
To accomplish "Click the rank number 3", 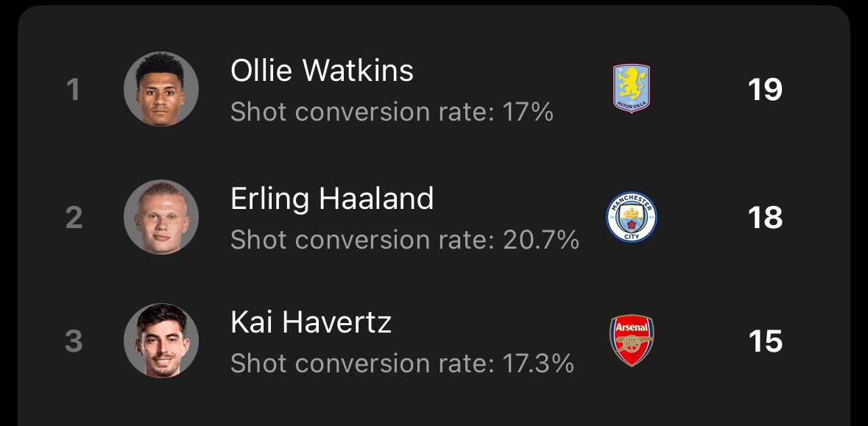I will pos(74,341).
